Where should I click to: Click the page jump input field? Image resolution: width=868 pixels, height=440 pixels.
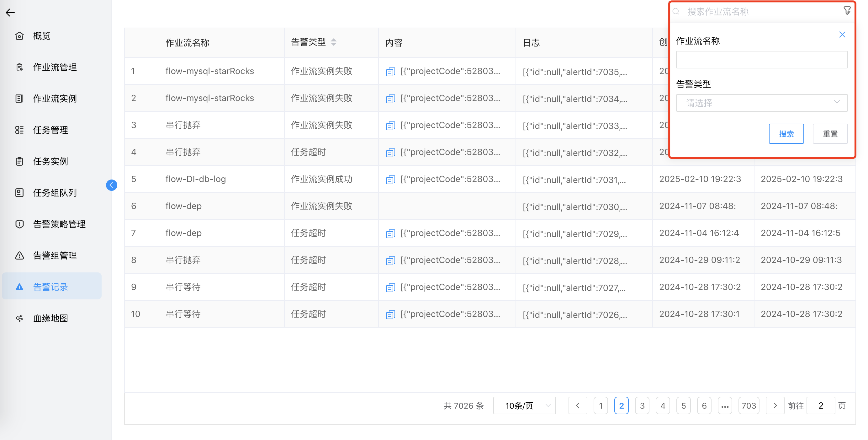(x=820, y=405)
